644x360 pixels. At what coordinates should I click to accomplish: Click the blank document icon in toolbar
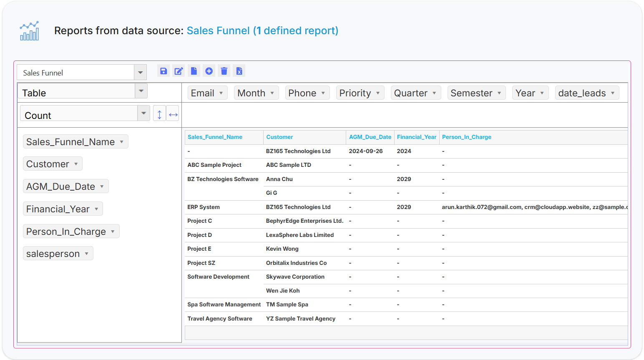(x=194, y=71)
